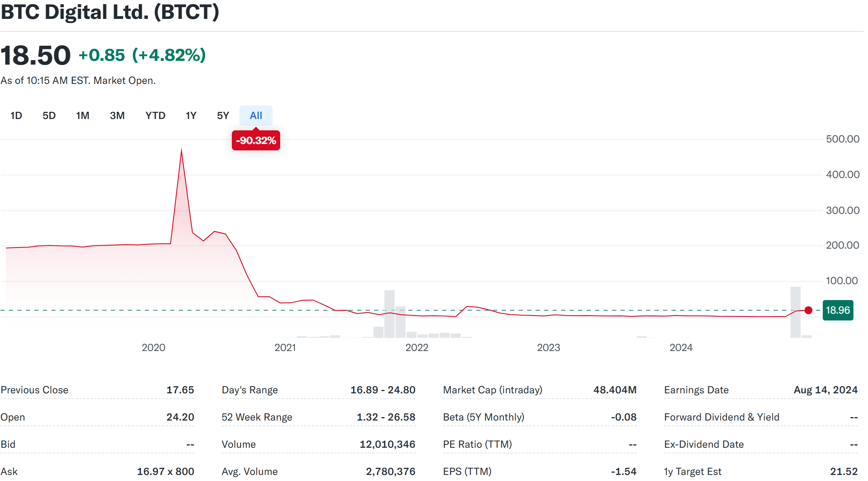Click the Forward Dividend & Yield label
Image resolution: width=868 pixels, height=481 pixels.
pos(722,417)
